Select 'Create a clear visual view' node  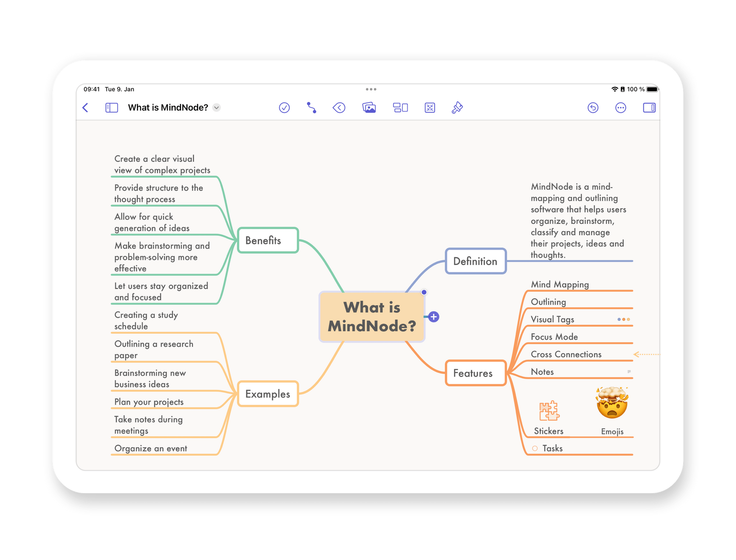162,165
